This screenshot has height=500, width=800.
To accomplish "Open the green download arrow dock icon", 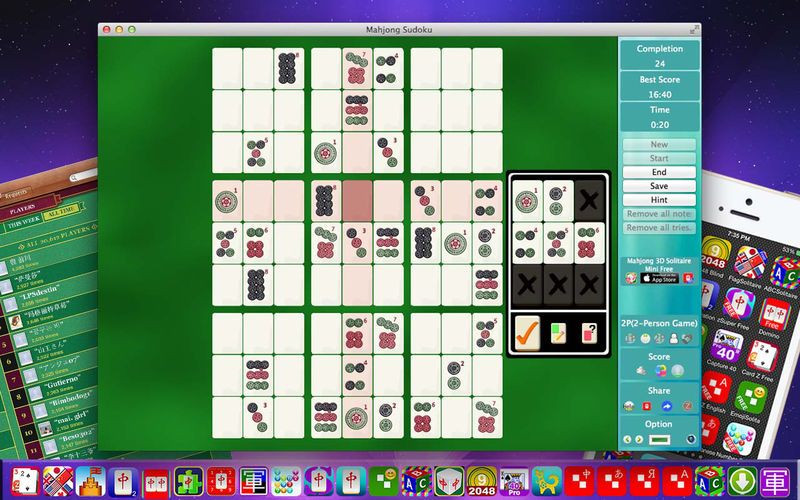I will click(742, 481).
